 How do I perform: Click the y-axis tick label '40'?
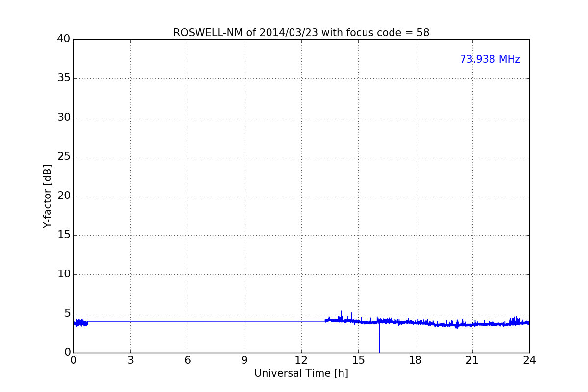64,39
